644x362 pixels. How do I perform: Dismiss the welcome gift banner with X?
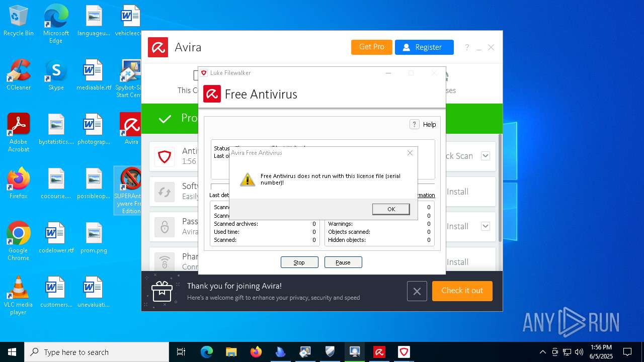coord(417,291)
